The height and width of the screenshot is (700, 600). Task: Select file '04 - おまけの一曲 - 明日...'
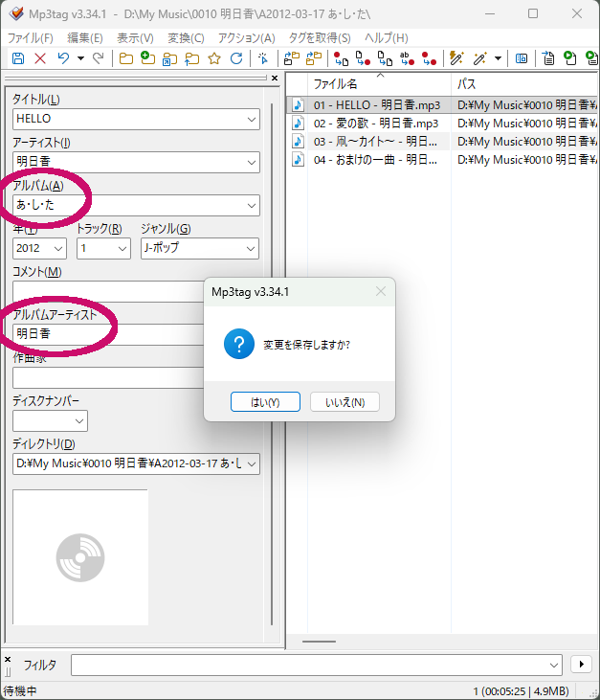point(375,159)
